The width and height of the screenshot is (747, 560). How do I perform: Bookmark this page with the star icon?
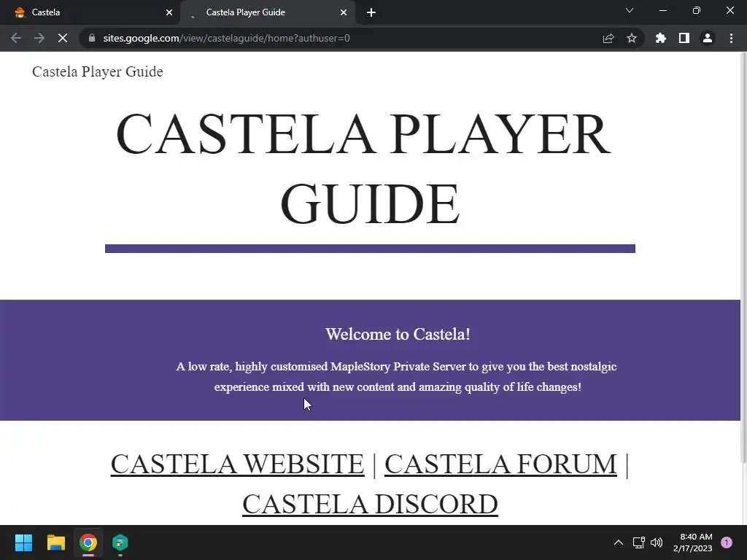(x=631, y=38)
